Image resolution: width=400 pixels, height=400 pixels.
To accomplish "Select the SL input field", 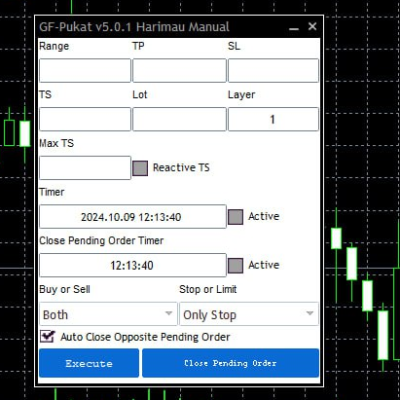I will click(x=273, y=71).
